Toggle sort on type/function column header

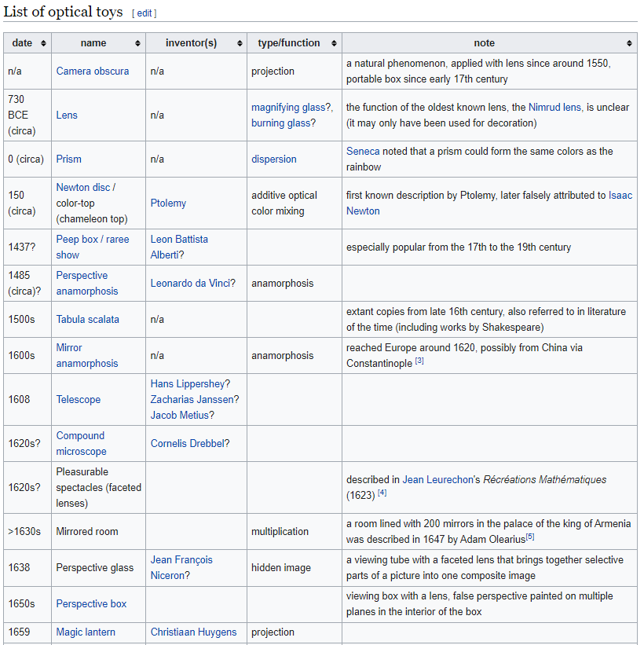point(334,43)
